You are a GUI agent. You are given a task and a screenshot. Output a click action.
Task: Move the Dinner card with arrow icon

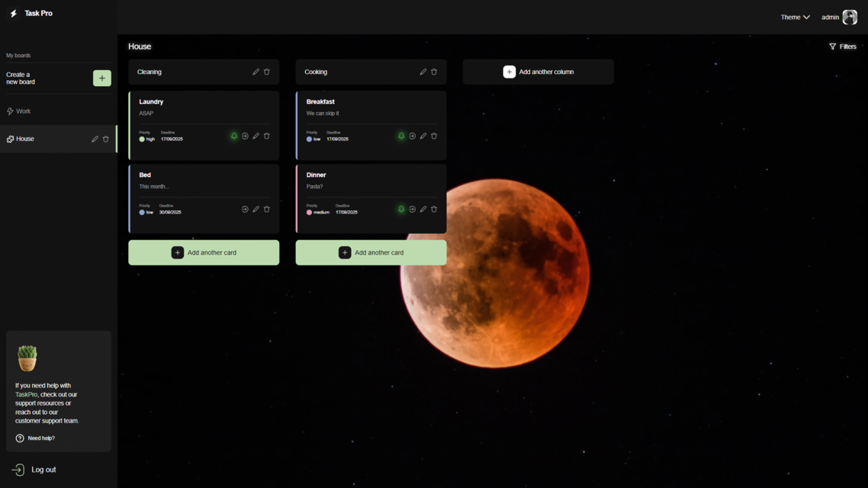[413, 209]
